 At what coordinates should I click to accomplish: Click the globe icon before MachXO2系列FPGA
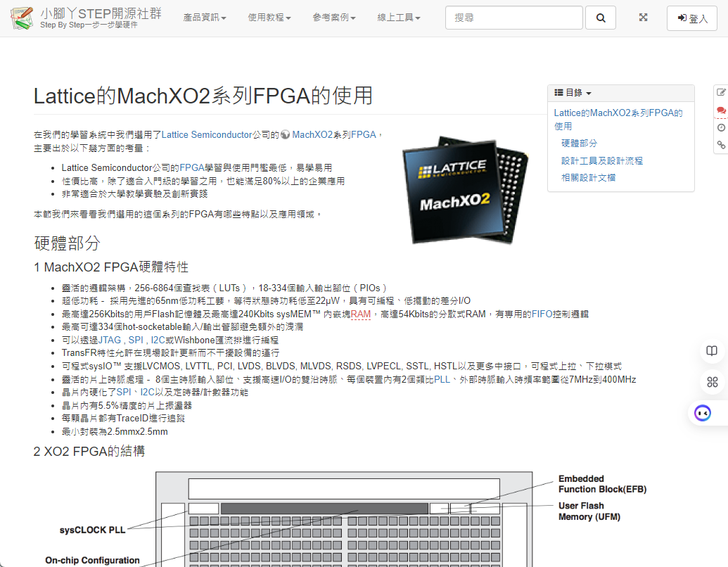tap(286, 134)
